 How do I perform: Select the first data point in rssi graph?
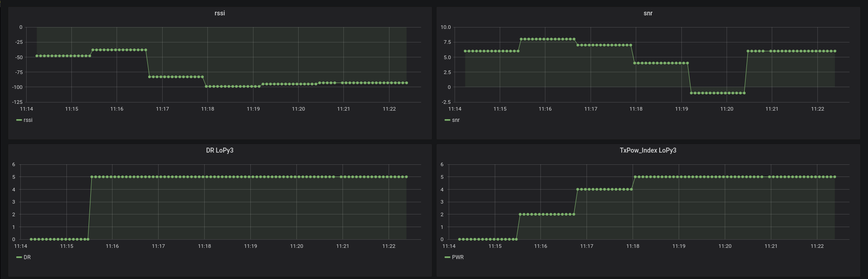click(x=37, y=56)
